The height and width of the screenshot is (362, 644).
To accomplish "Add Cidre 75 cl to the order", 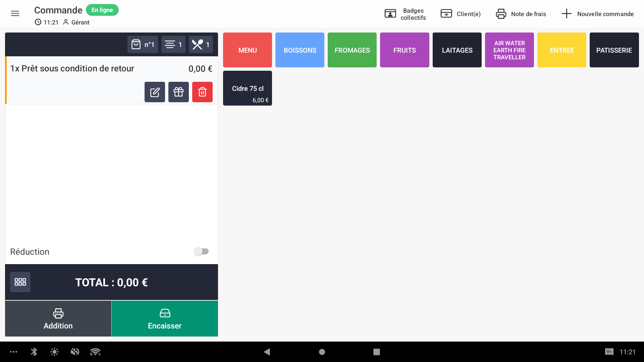I will pyautogui.click(x=247, y=88).
